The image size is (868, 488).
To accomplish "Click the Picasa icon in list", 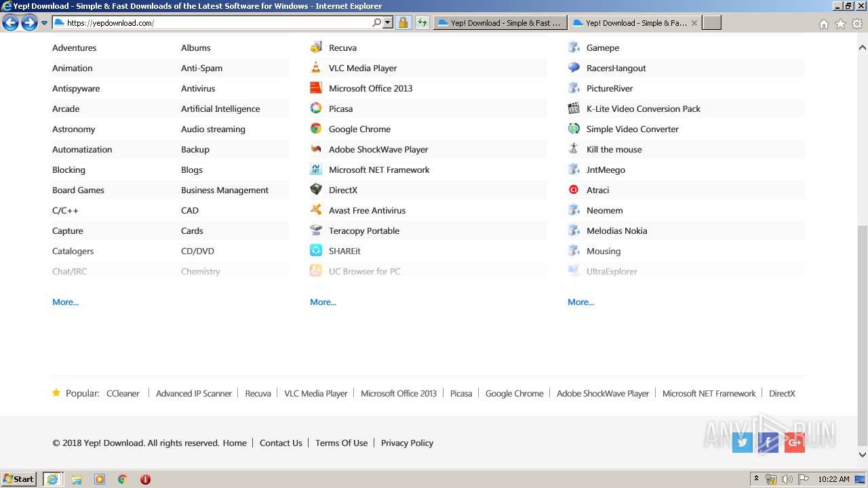I will 316,108.
